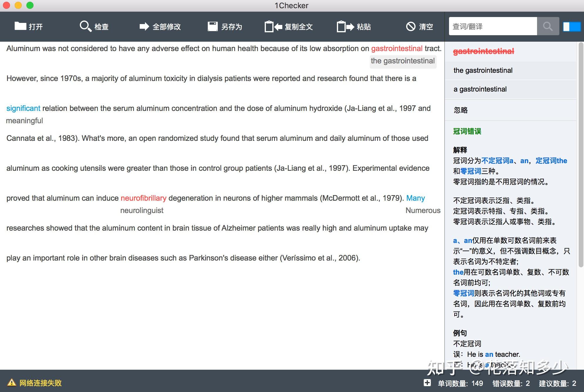Select 忽略 to ignore the error

(511, 110)
